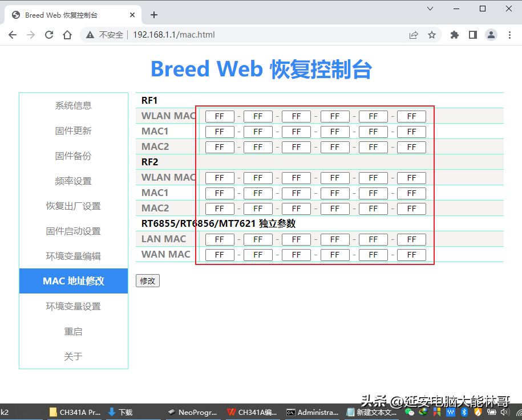This screenshot has height=420, width=522.
Task: Click the address bar URL
Action: coord(174,35)
